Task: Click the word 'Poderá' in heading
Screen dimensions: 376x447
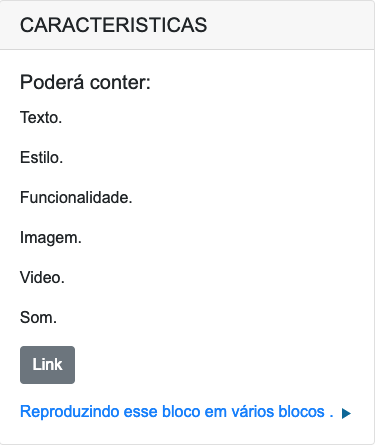Action: click(52, 82)
